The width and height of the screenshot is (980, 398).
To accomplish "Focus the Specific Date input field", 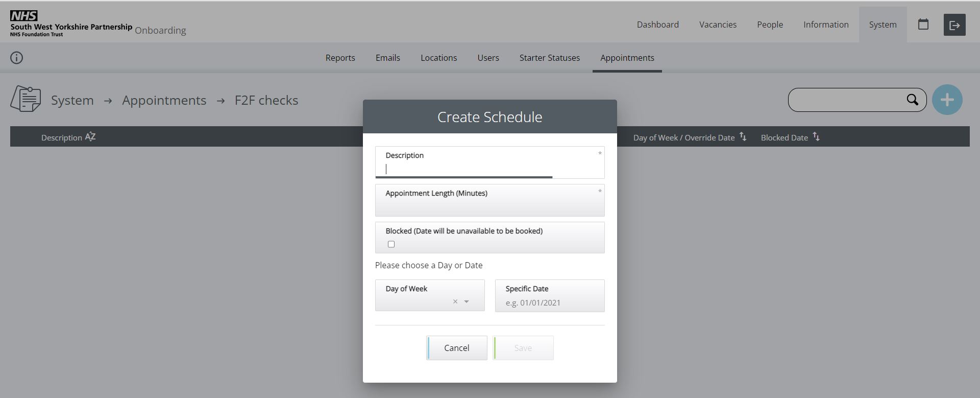I will [x=549, y=302].
